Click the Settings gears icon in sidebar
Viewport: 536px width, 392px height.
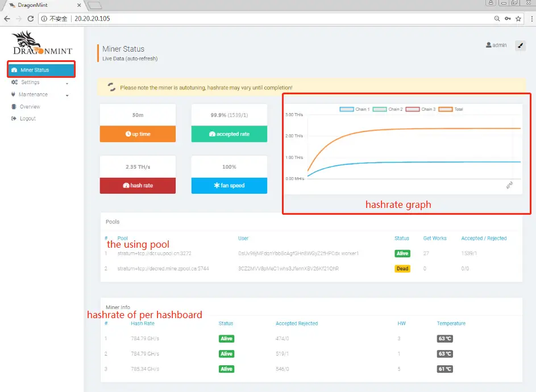(14, 82)
